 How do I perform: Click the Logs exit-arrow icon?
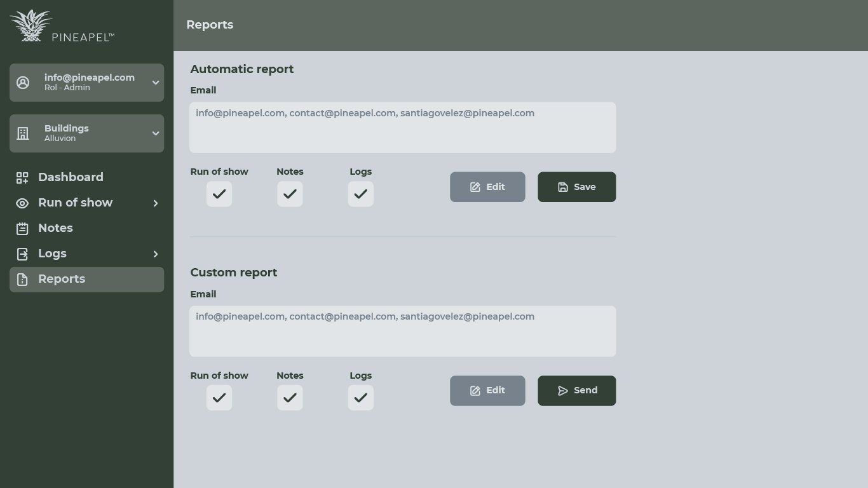(x=22, y=254)
